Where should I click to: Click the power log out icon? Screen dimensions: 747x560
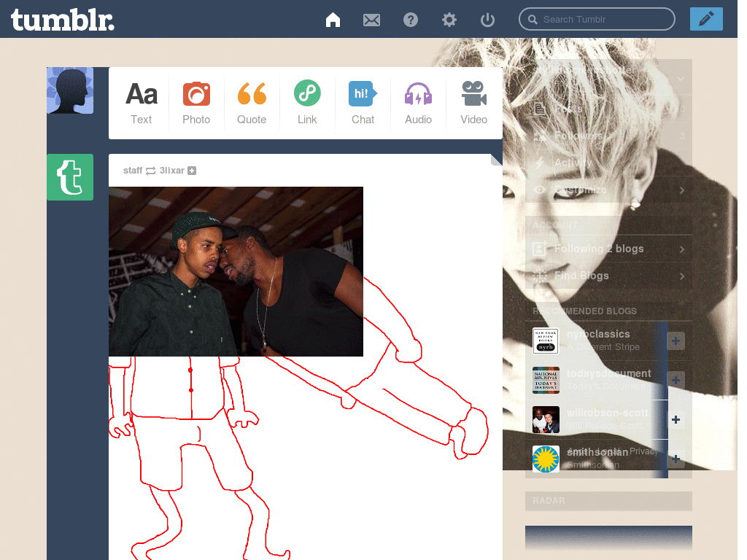(x=487, y=20)
